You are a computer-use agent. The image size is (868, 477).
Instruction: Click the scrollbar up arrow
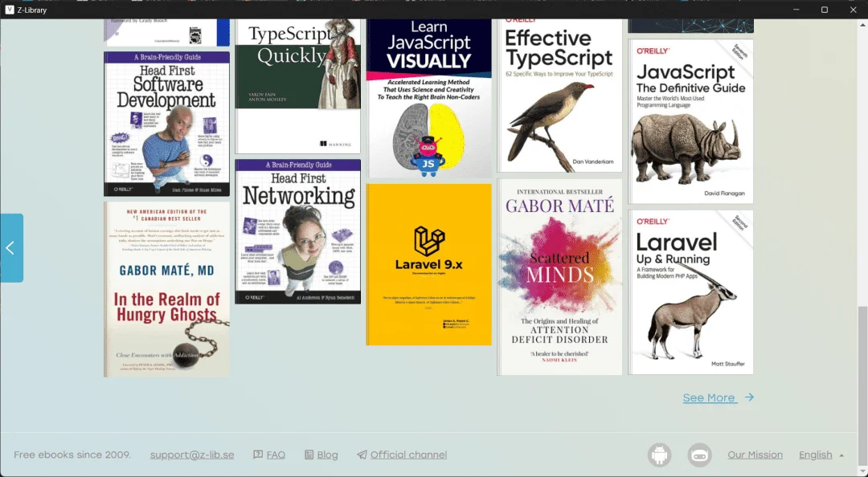pos(862,24)
